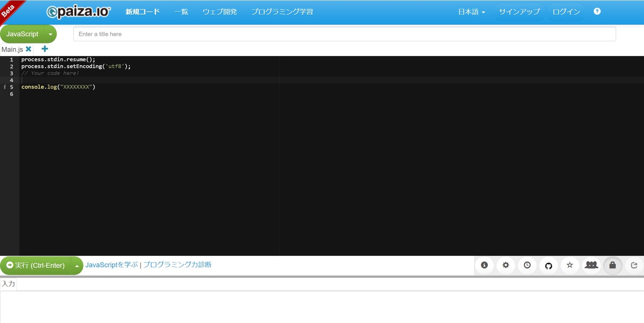Screen dimensions: 644x323
Task: Select the 入力 tab
Action: [8, 284]
